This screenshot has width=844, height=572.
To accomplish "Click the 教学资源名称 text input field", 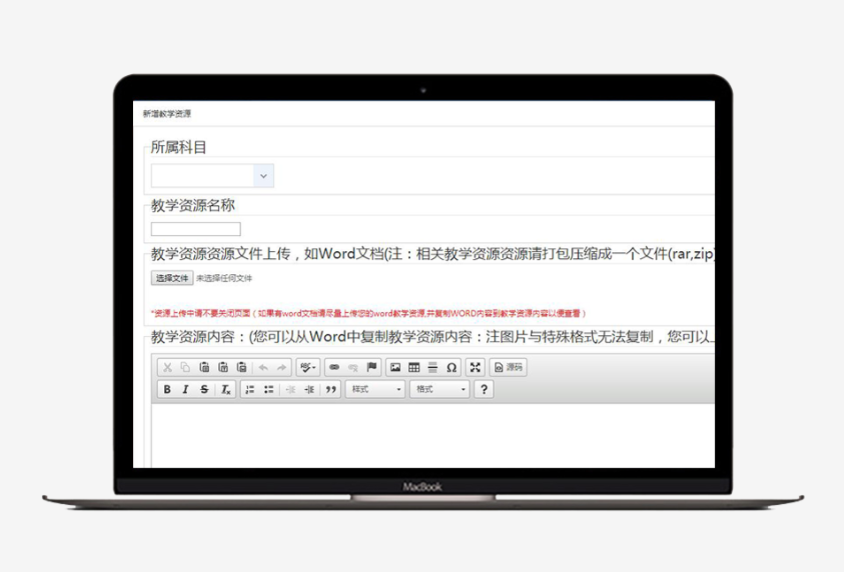I will [196, 229].
